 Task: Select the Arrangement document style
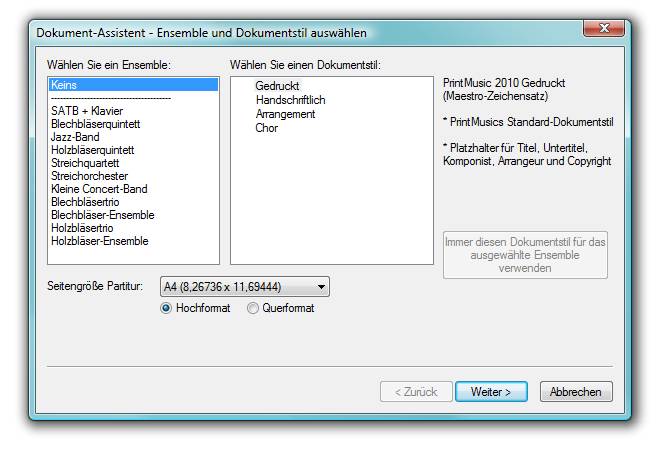(285, 114)
